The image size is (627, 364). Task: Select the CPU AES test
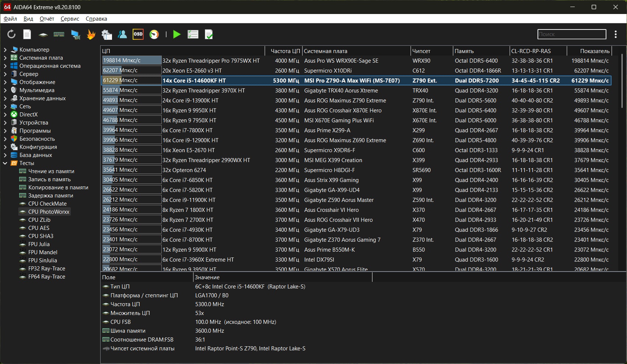pyautogui.click(x=39, y=228)
